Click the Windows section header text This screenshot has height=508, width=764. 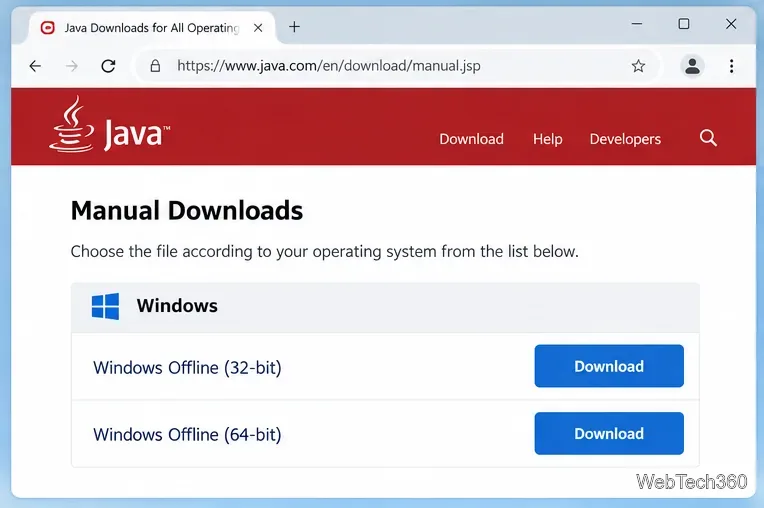click(177, 306)
